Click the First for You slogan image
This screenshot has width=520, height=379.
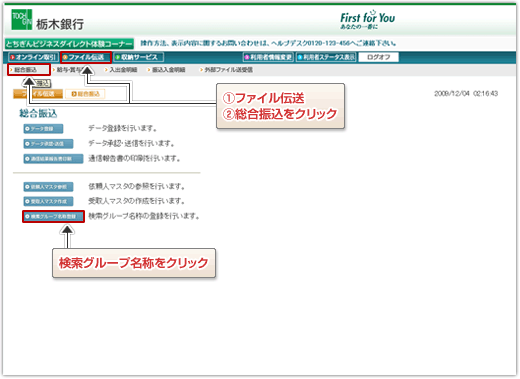click(367, 20)
